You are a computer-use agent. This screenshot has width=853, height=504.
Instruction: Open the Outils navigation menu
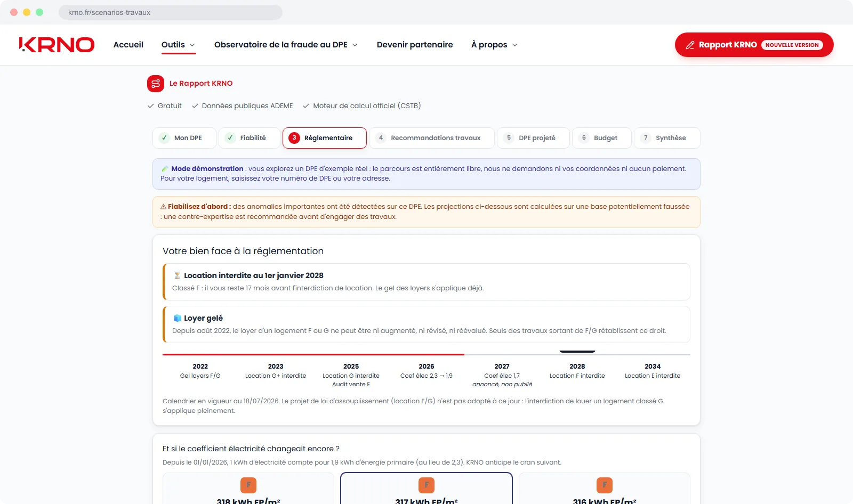[179, 45]
